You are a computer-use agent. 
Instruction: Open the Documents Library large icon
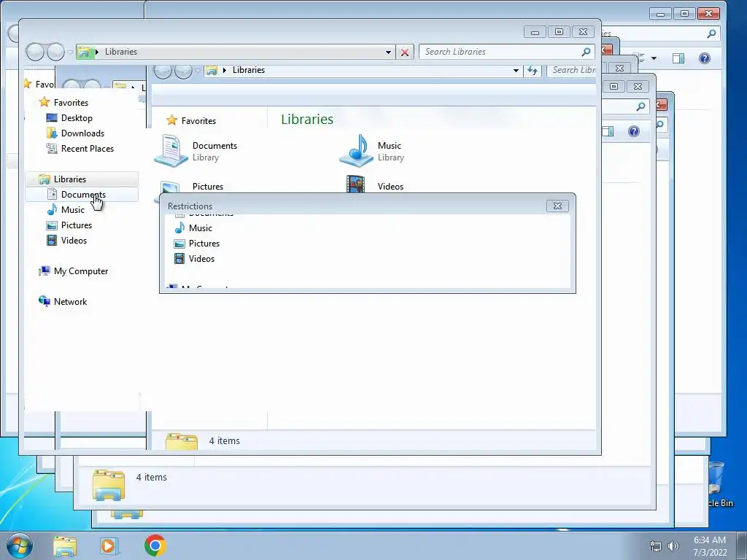coord(171,150)
